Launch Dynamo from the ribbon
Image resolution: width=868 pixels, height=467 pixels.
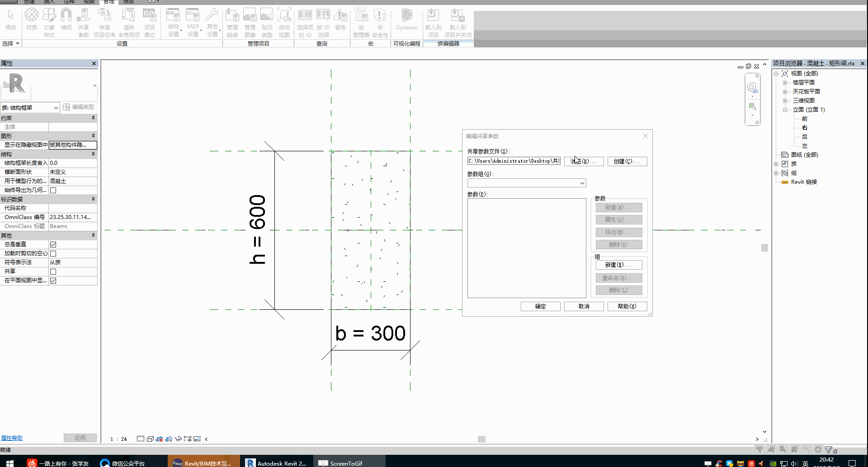point(407,20)
